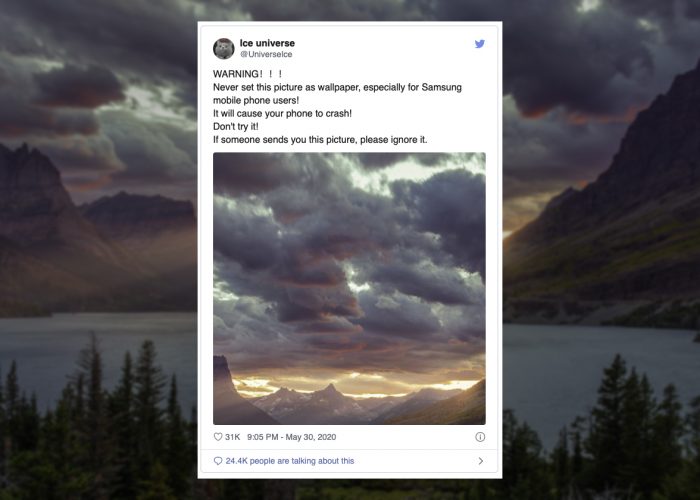Expand the conversation with the right chevron
Image resolution: width=700 pixels, height=500 pixels.
(481, 461)
